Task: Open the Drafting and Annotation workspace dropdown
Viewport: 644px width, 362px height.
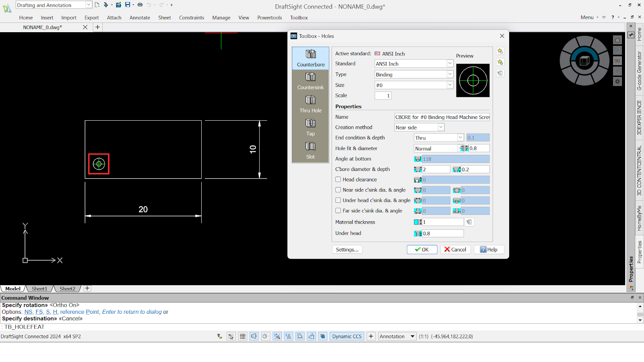Action: (54, 5)
